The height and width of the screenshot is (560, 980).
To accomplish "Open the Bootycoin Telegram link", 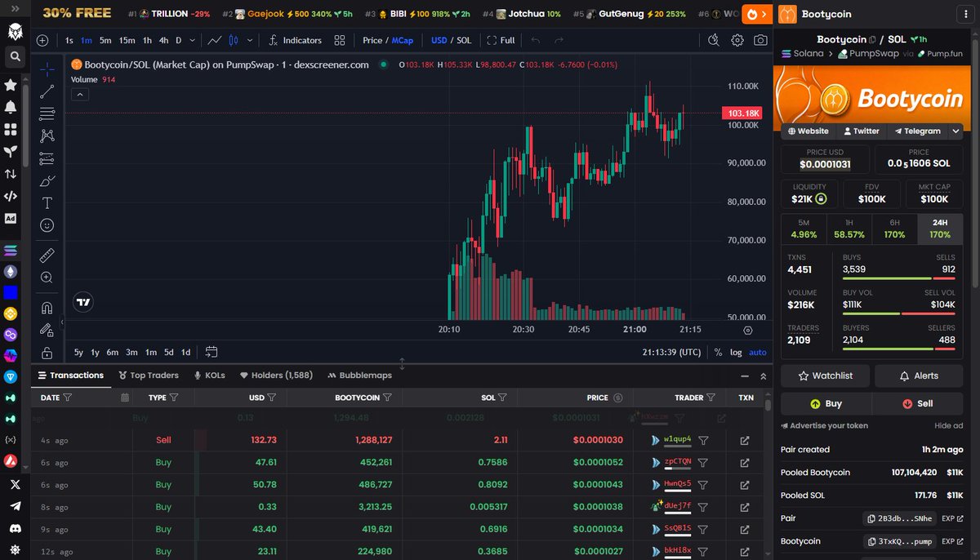I will [917, 131].
